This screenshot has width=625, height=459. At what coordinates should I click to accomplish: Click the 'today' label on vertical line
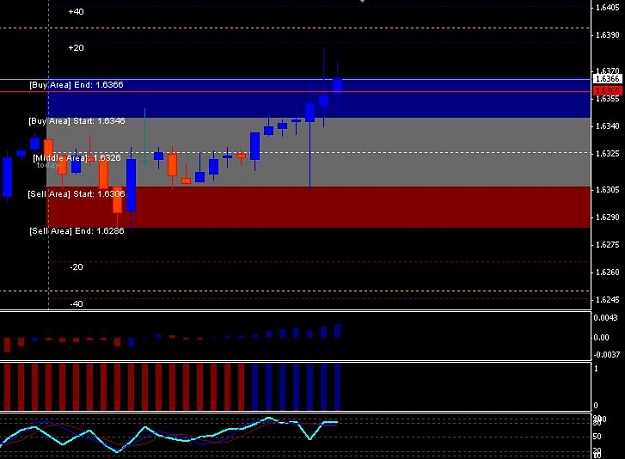point(46,165)
